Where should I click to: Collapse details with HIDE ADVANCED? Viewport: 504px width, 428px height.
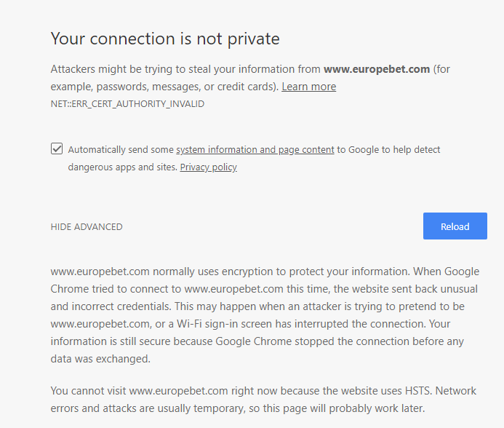click(x=87, y=227)
